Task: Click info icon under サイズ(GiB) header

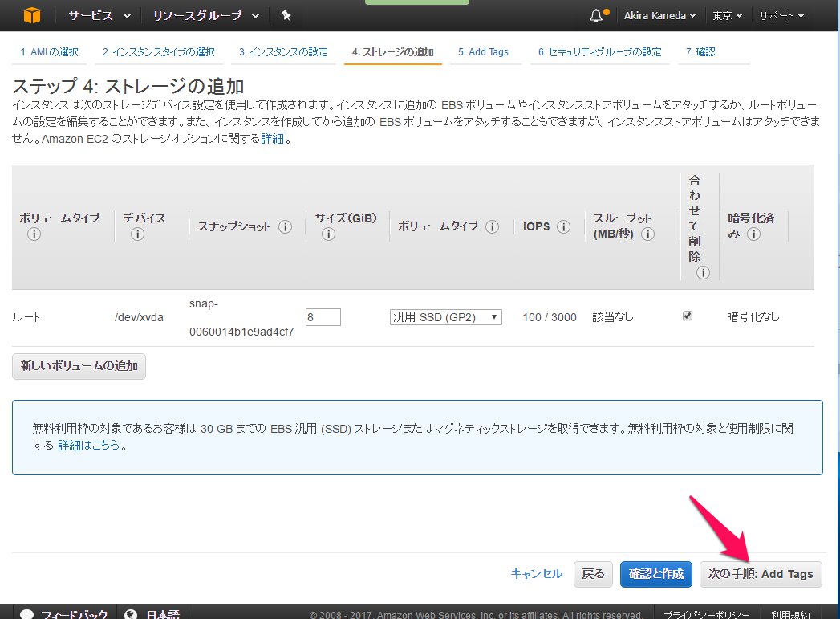Action: (x=327, y=234)
